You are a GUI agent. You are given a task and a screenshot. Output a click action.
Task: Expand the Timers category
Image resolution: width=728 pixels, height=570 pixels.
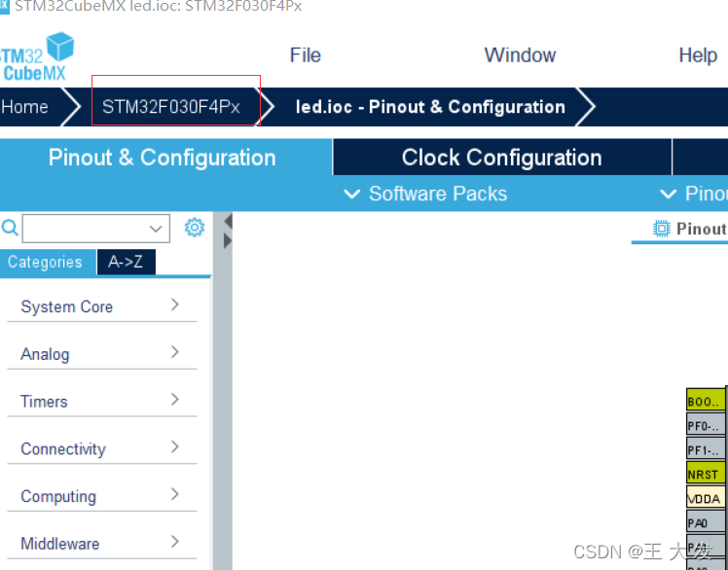101,401
